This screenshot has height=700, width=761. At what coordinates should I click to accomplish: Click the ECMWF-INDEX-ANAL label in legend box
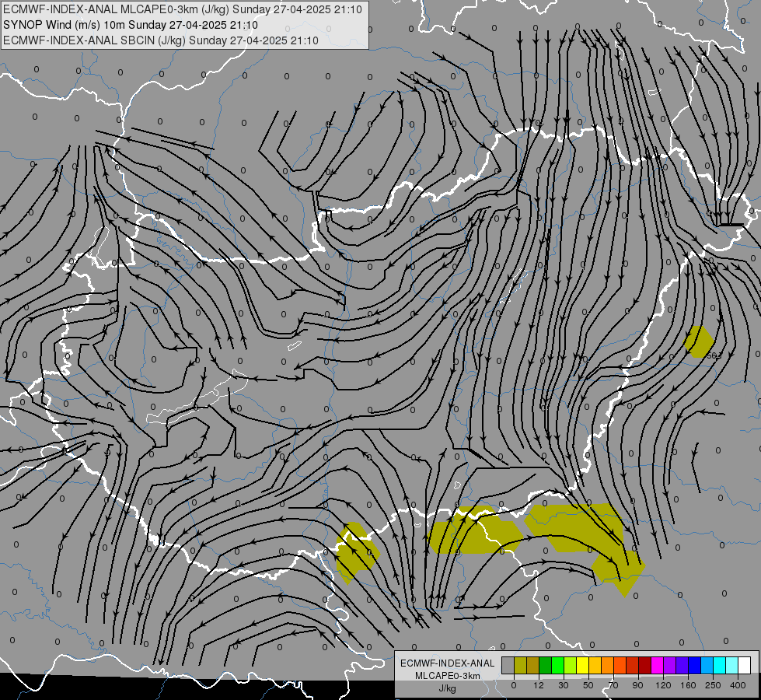tap(447, 663)
